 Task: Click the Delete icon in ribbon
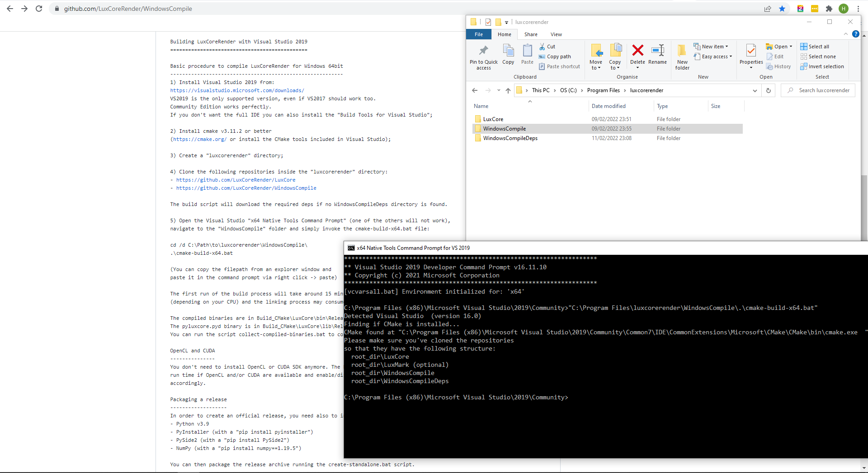637,51
